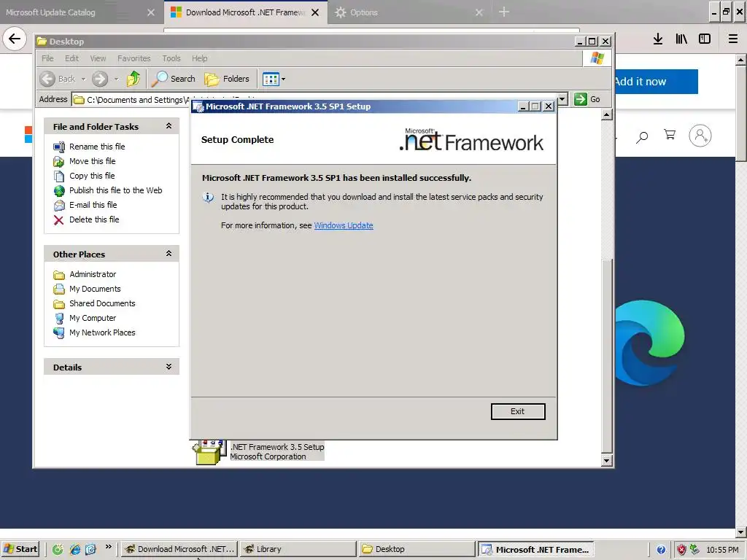This screenshot has width=747, height=560.
Task: Click the explorer scroll down arrow
Action: coord(606,461)
